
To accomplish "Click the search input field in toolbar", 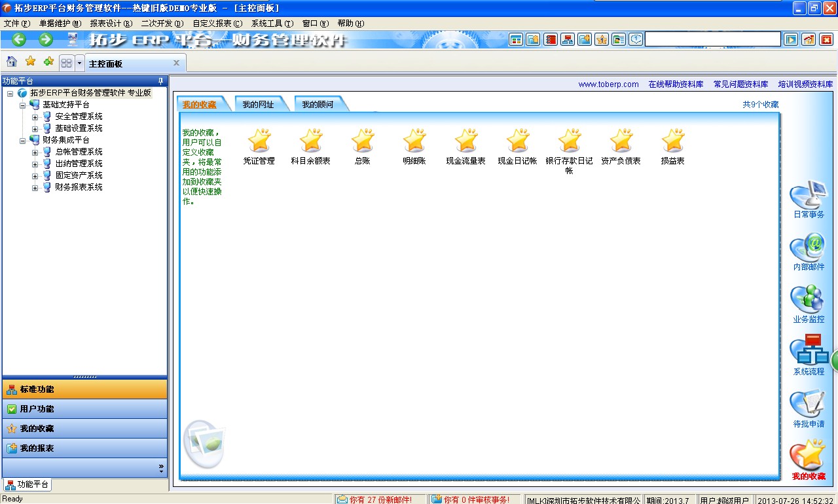I will pyautogui.click(x=712, y=39).
